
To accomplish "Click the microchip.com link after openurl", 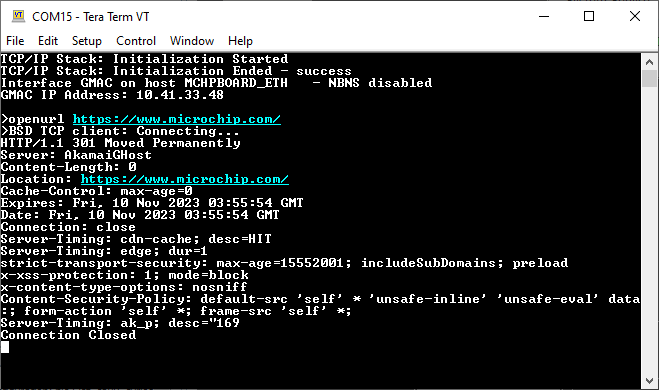I will tap(177, 119).
